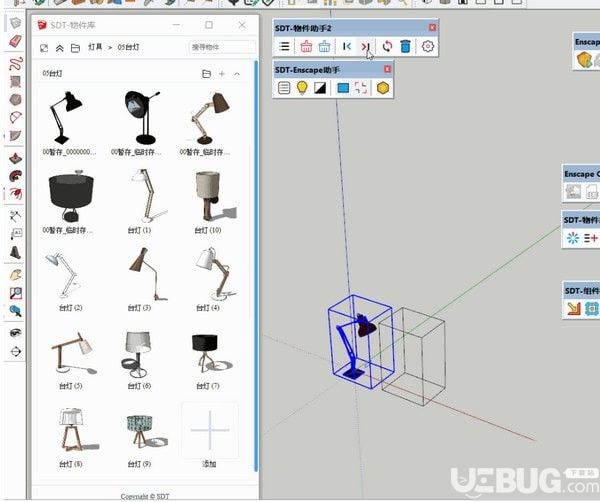The image size is (600, 502).
Task: Select the black round-shade lamp thumbnail
Action: (142, 117)
